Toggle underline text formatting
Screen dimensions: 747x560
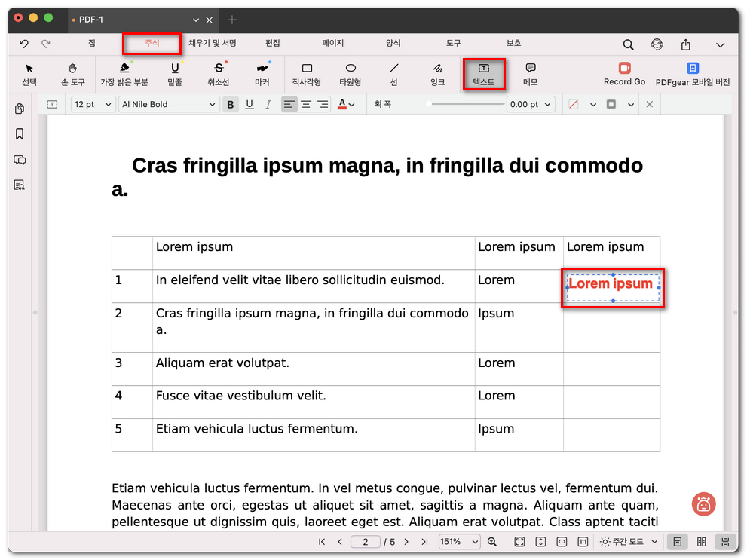point(249,105)
